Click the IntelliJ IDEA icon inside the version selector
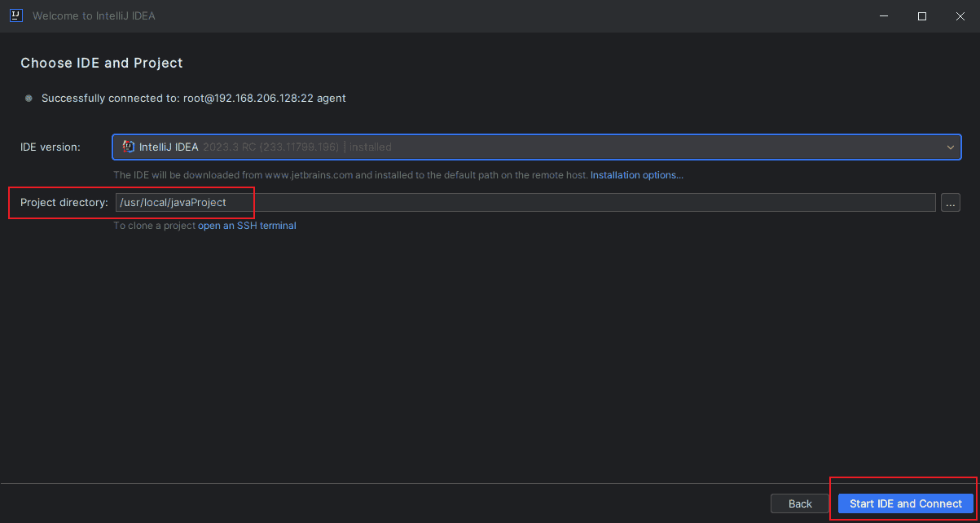Viewport: 980px width, 523px height. pyautogui.click(x=128, y=147)
